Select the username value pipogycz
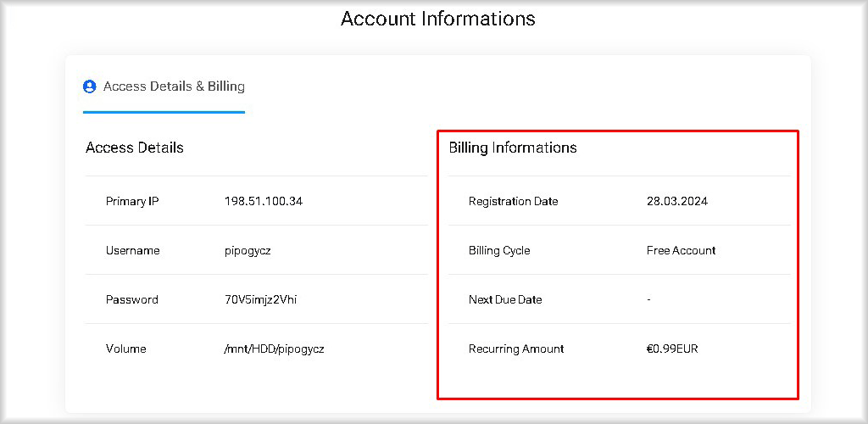Image resolution: width=868 pixels, height=424 pixels. pos(248,251)
